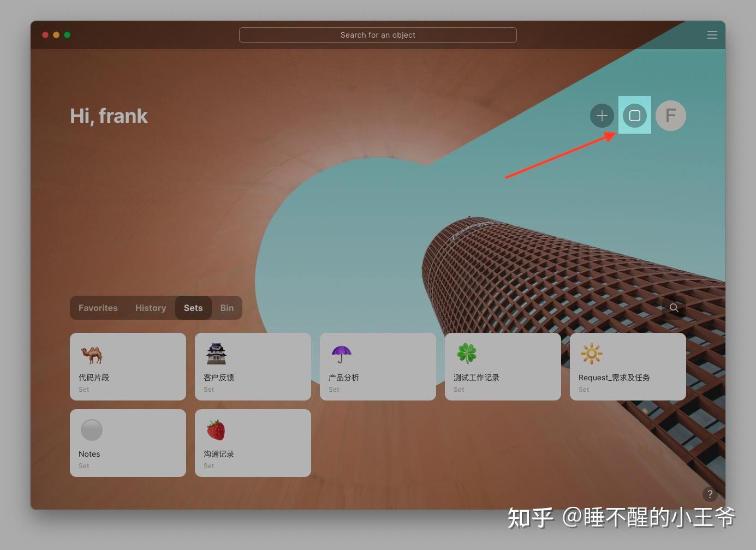756x550 pixels.
Task: Open the search icon beside the tabs
Action: pyautogui.click(x=674, y=308)
